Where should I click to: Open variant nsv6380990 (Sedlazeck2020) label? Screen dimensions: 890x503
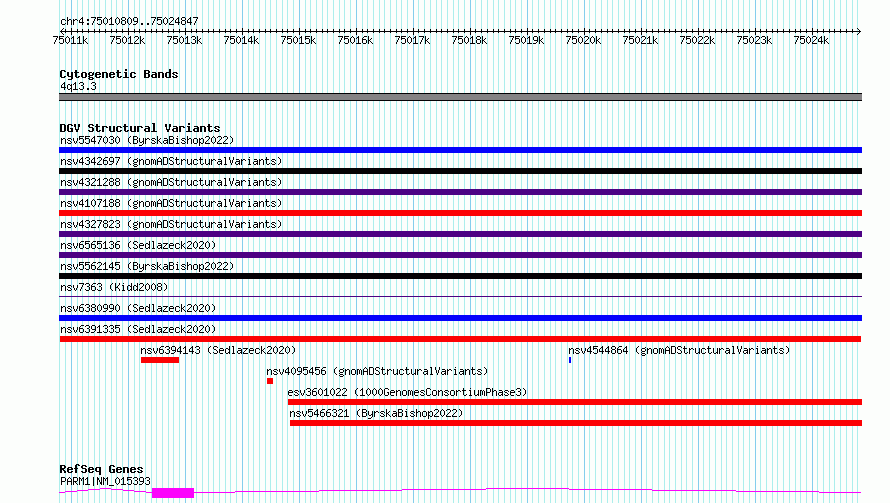pyautogui.click(x=138, y=308)
